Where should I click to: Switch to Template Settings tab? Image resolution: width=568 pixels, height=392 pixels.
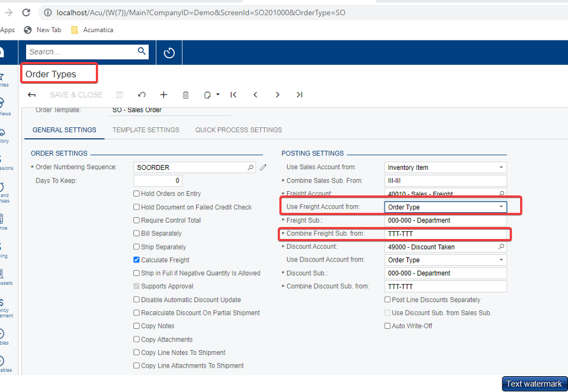click(146, 130)
